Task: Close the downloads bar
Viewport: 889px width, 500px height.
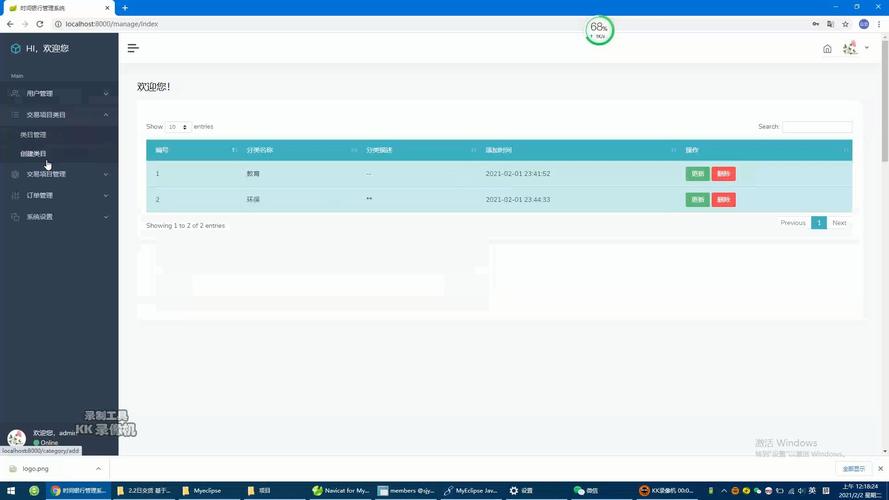Action: coord(880,469)
